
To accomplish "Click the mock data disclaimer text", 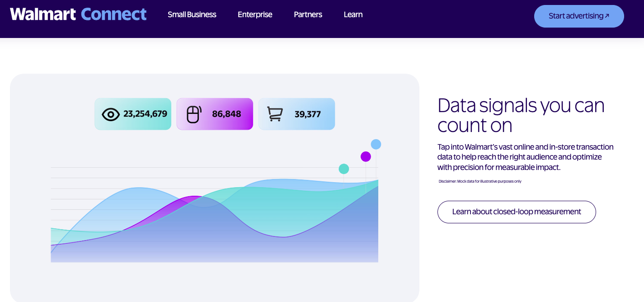I will [x=480, y=181].
